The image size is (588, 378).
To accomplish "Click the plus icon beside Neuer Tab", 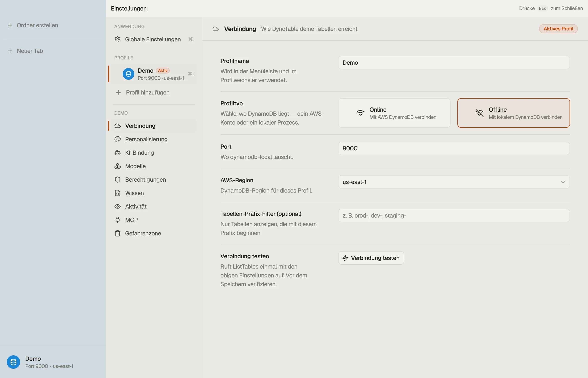I will [10, 51].
